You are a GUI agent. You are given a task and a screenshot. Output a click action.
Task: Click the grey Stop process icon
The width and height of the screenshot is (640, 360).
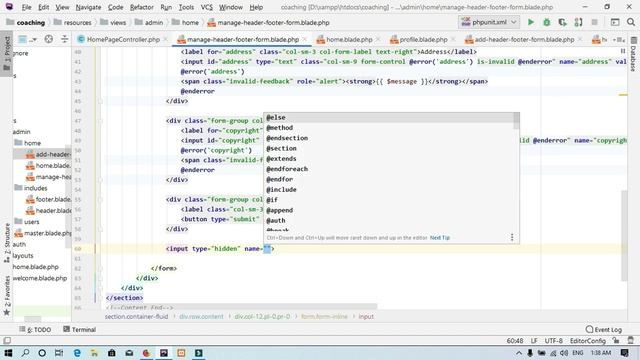594,22
